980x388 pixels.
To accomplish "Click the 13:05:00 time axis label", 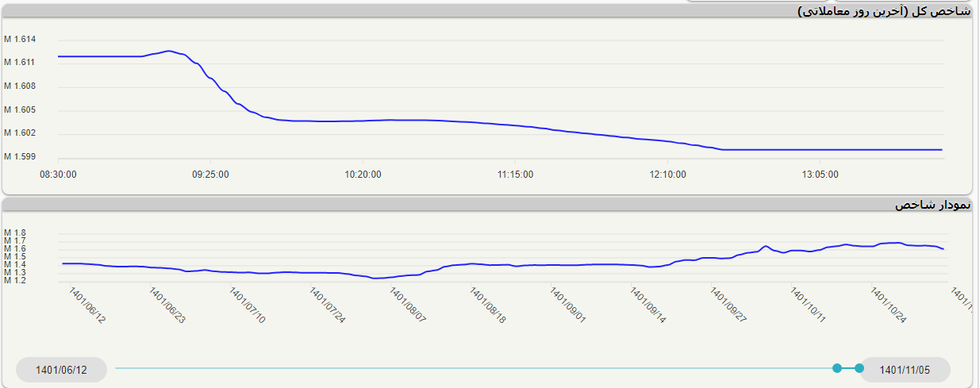I will (x=821, y=174).
